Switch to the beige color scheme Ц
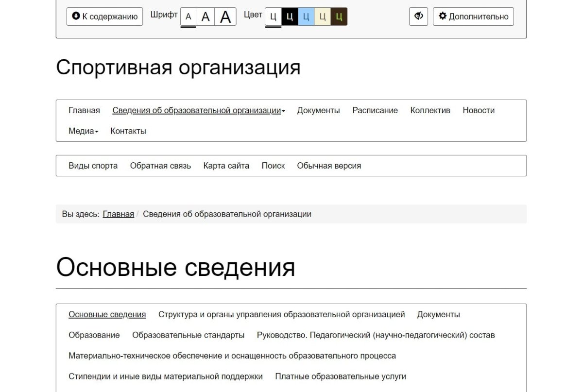The image size is (583, 392). click(324, 17)
